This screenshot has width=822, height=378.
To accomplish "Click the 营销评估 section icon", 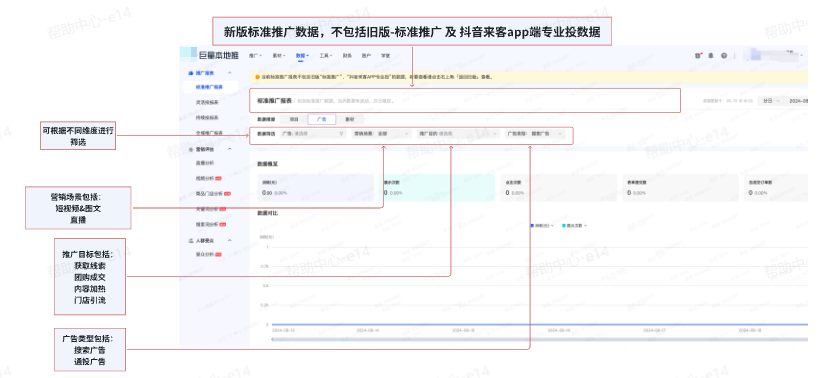I will click(190, 149).
